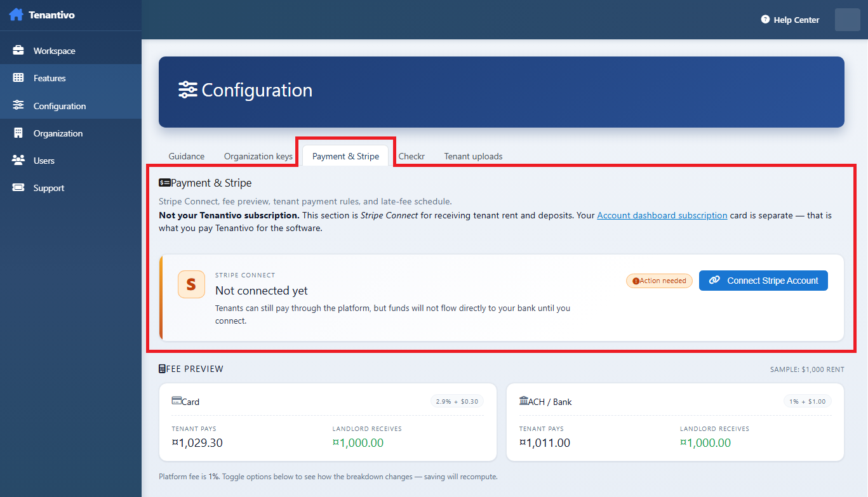Click the Configuration header sliders icon
The width and height of the screenshot is (868, 497).
[188, 90]
